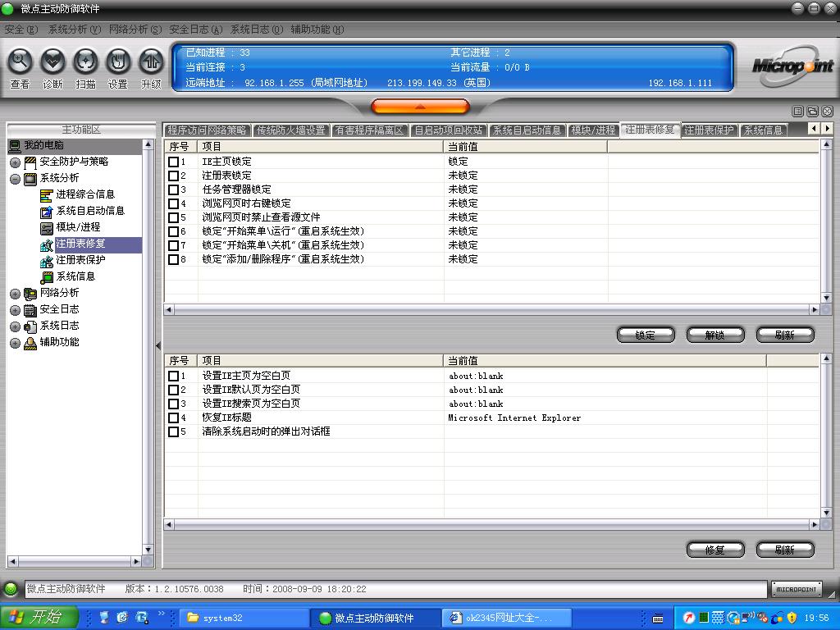The image size is (840, 630).
Task: Tick checkbox for 任务管理器锁定
Action: pyautogui.click(x=173, y=189)
